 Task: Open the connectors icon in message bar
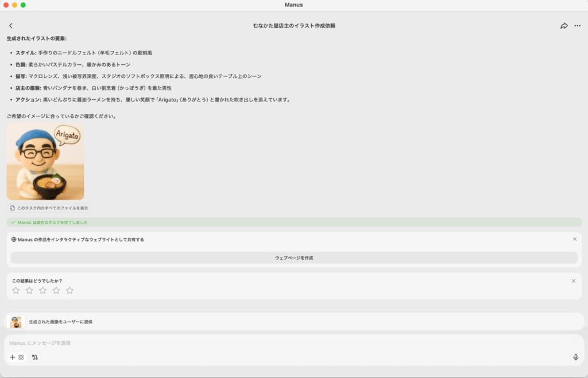35,357
